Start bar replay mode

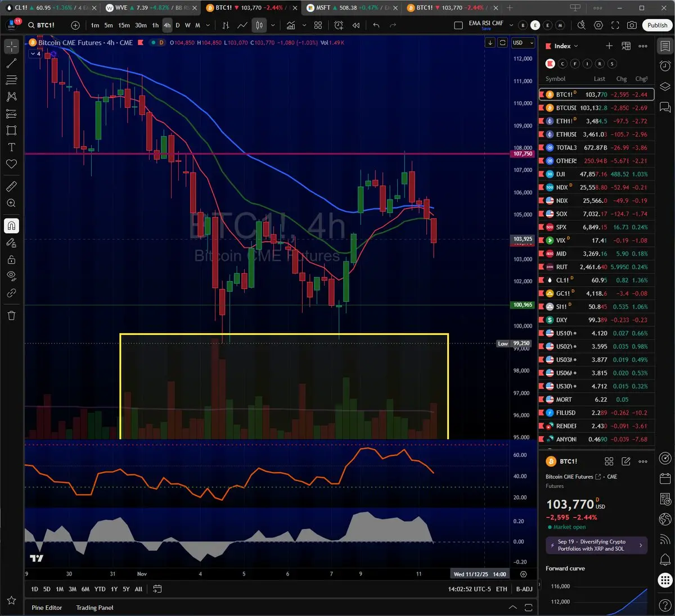point(356,25)
